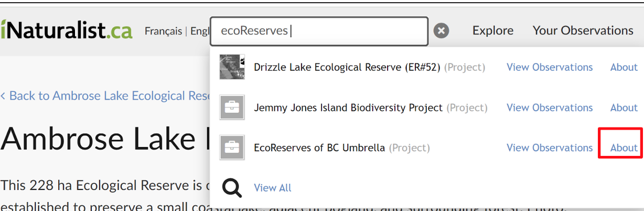The width and height of the screenshot is (644, 211).
Task: Open Your Observations page
Action: 583,31
